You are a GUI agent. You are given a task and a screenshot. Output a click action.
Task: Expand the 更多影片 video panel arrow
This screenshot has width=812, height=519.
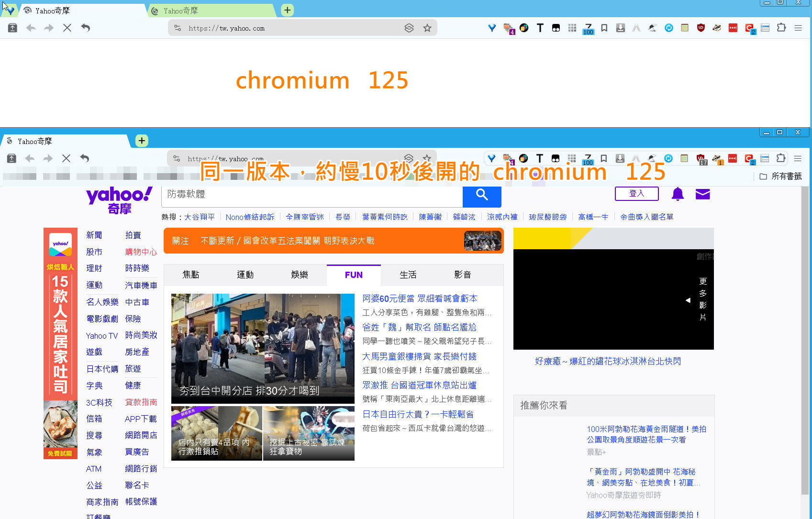pyautogui.click(x=688, y=300)
